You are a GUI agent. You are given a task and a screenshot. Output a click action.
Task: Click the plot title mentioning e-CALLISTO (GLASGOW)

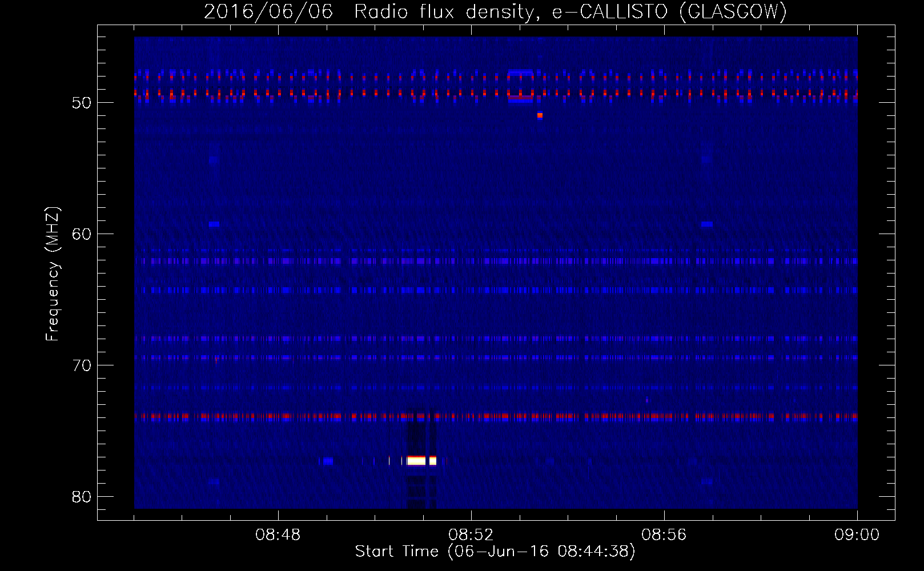pos(495,11)
